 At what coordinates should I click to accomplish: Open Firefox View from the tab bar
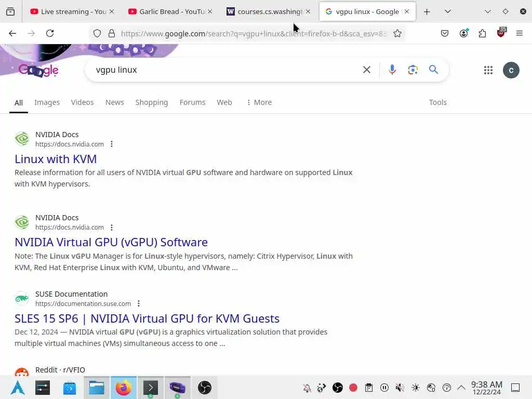10,11
